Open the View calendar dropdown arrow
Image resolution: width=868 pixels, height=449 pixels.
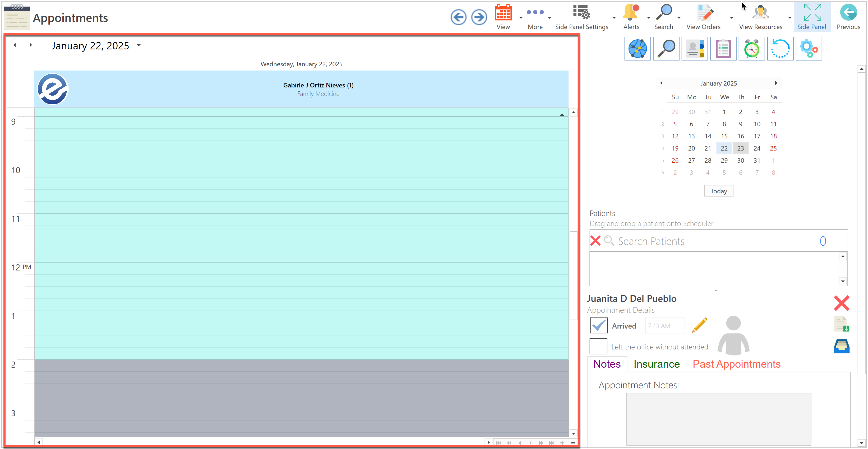pos(521,17)
